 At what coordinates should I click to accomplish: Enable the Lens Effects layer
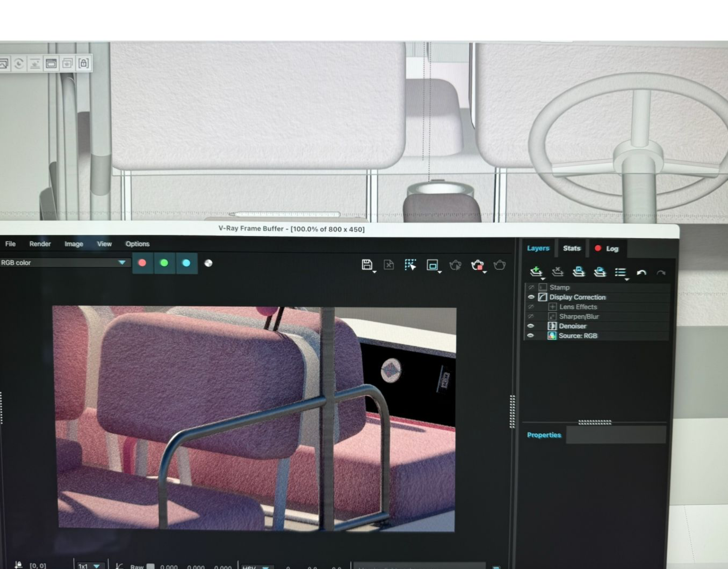[531, 307]
